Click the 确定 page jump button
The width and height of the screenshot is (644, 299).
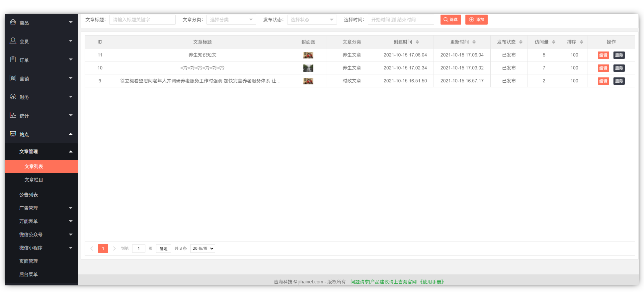point(164,249)
